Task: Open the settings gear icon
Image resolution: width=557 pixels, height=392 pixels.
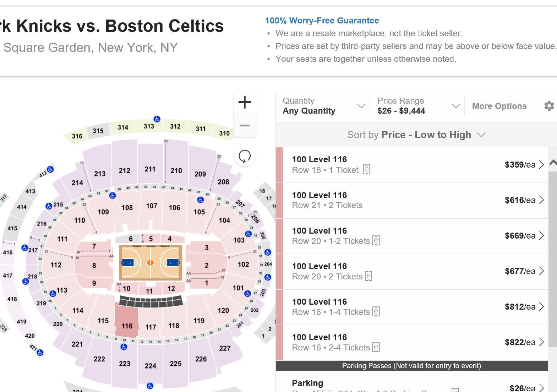Action: [x=549, y=106]
